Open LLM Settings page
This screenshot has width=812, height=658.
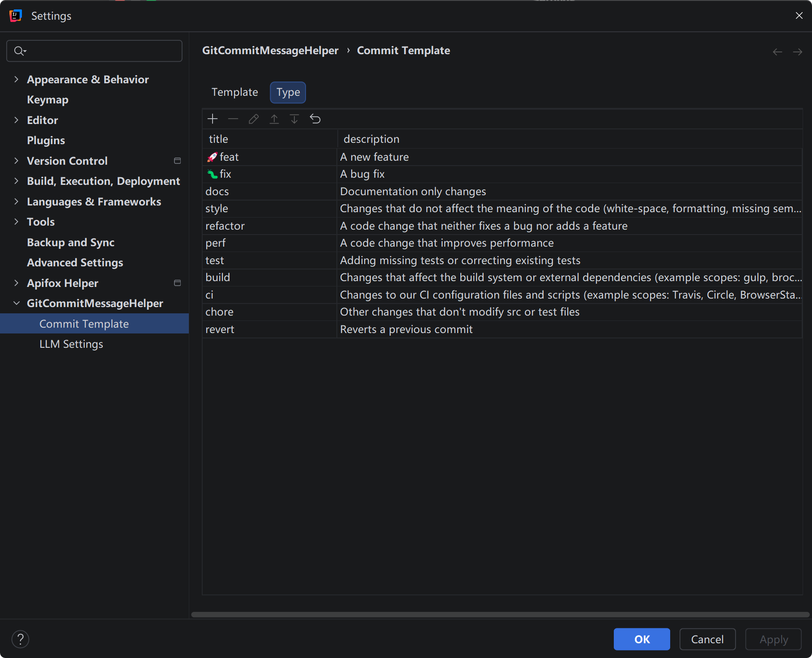click(71, 344)
